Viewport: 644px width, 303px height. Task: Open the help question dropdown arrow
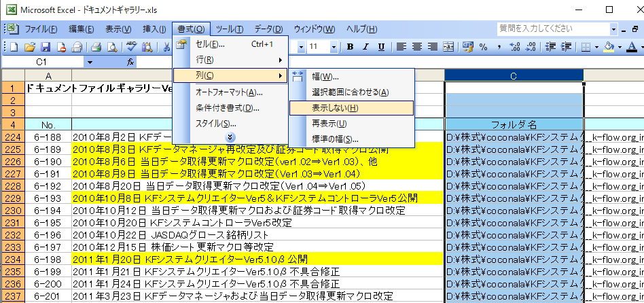click(613, 29)
